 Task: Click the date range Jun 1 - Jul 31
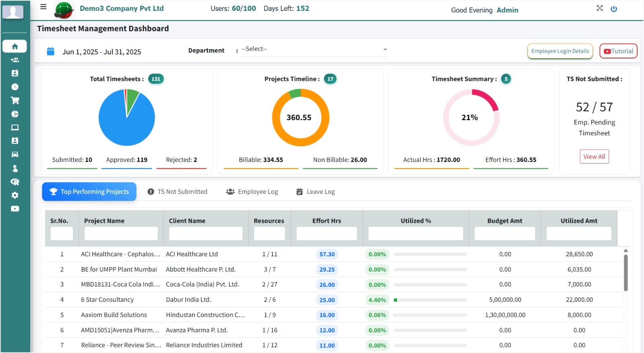point(101,52)
